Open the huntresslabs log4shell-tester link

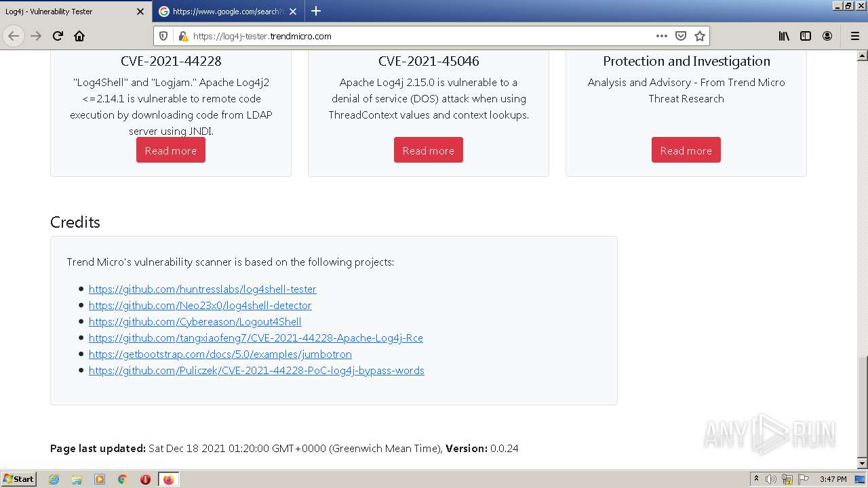pos(202,289)
